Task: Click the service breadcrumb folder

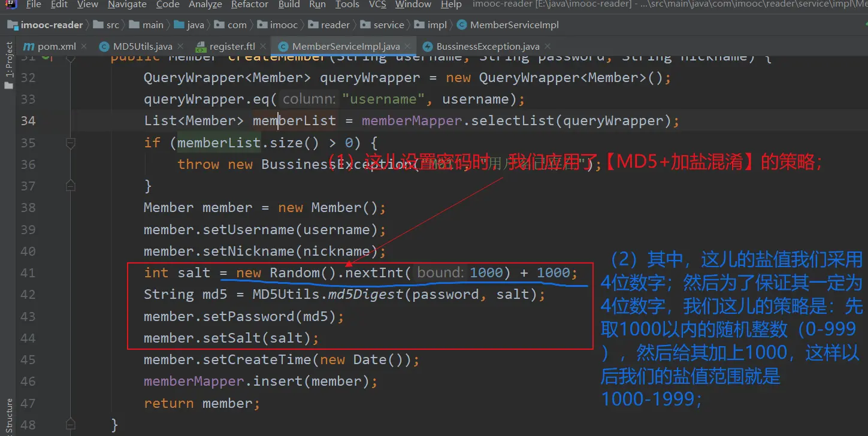Action: coord(388,25)
